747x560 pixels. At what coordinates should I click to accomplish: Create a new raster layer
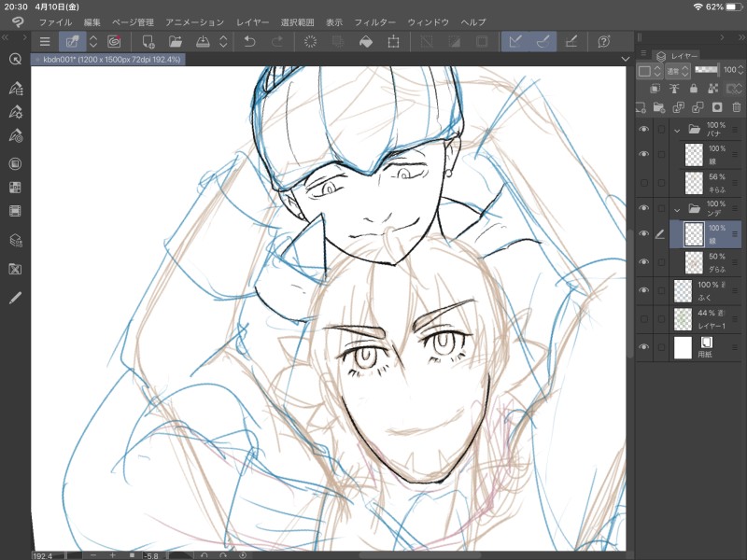tap(641, 107)
